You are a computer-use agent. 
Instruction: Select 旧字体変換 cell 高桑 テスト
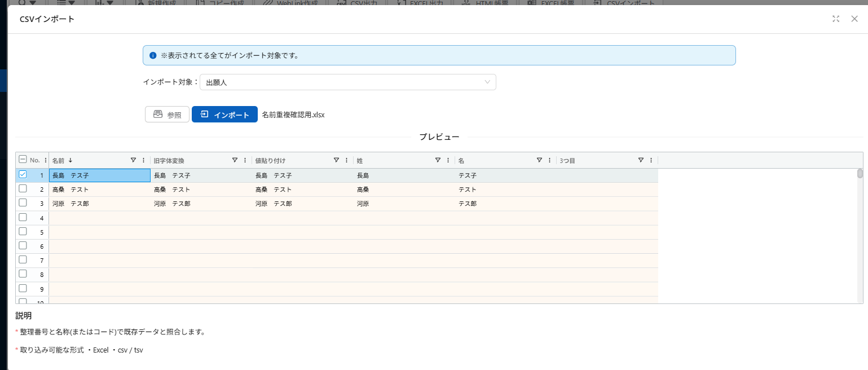[x=201, y=190]
